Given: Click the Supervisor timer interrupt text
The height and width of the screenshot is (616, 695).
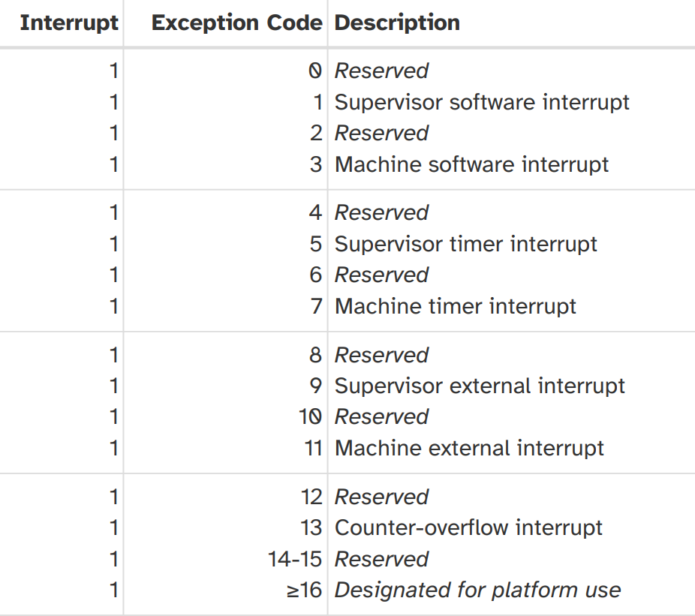Looking at the screenshot, I should (466, 244).
